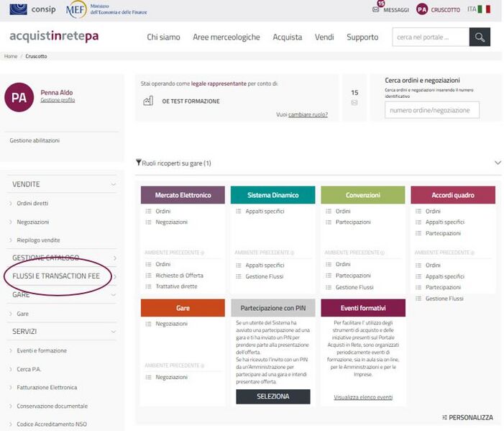Screen dimensions: 504x431
Task: Click the cambiare ruolo link
Action: [x=308, y=114]
